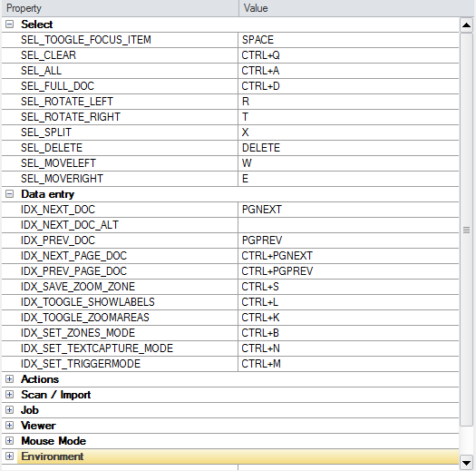Click the empty IDX_NEXT_DOC_ALT value cell
The image size is (476, 471).
pos(348,225)
